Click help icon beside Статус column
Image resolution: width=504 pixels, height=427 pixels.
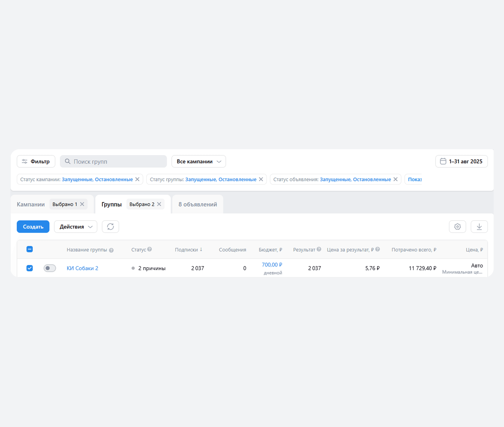click(x=150, y=249)
